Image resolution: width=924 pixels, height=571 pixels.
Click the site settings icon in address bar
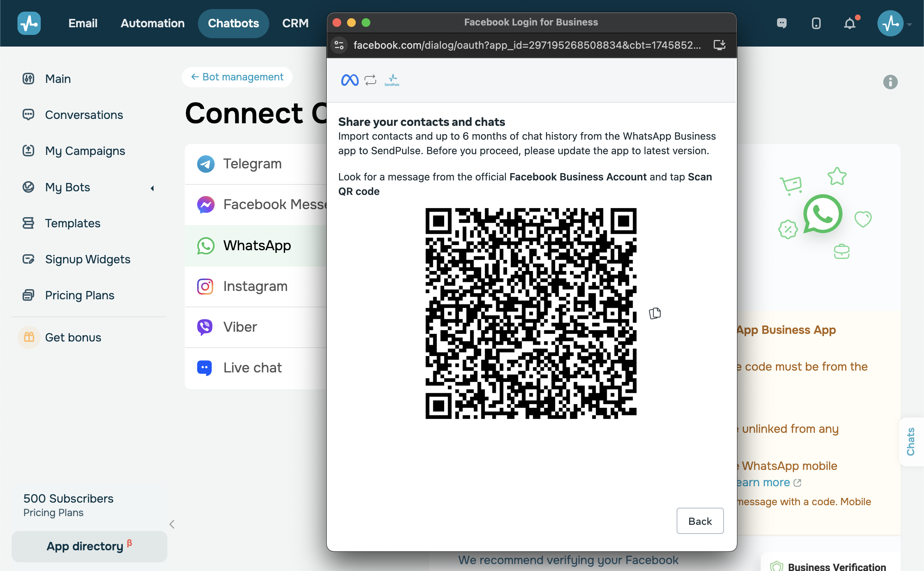pyautogui.click(x=339, y=45)
